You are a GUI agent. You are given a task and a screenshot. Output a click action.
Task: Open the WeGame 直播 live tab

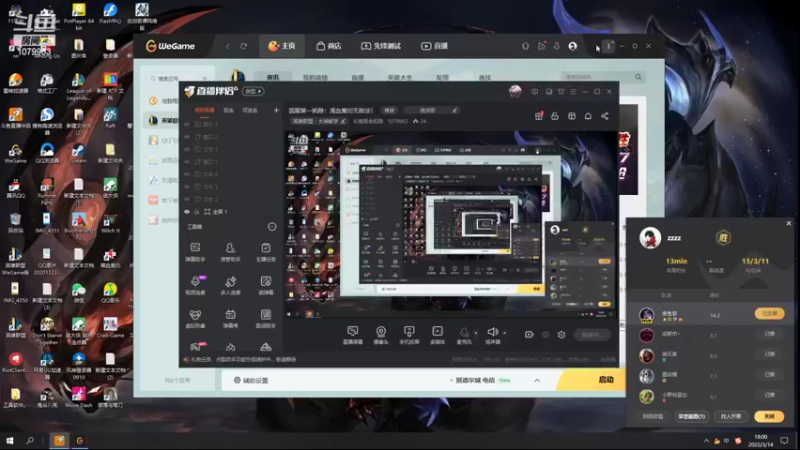(434, 46)
